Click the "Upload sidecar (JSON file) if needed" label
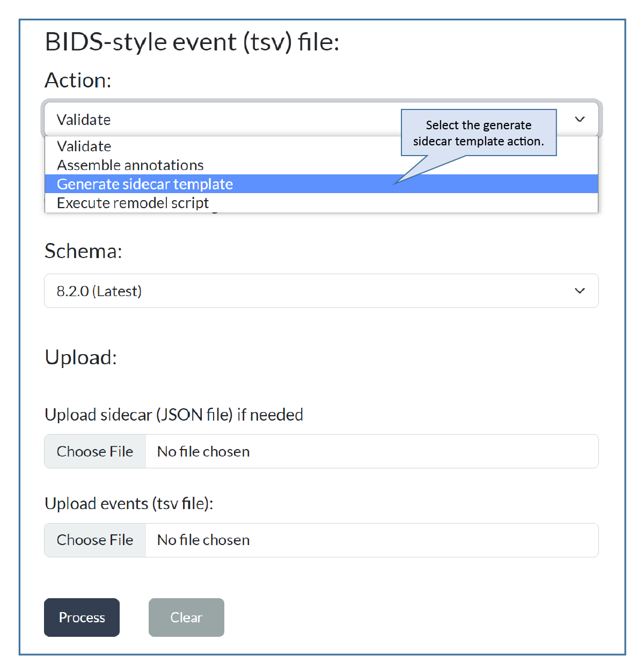This screenshot has height=669, width=644. coord(174,415)
